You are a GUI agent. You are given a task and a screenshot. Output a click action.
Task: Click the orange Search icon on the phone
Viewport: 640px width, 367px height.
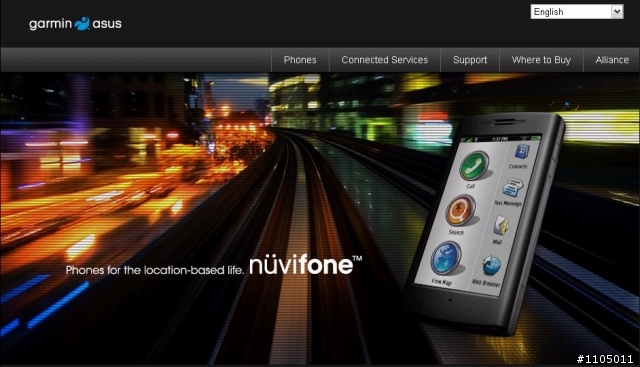click(x=461, y=211)
